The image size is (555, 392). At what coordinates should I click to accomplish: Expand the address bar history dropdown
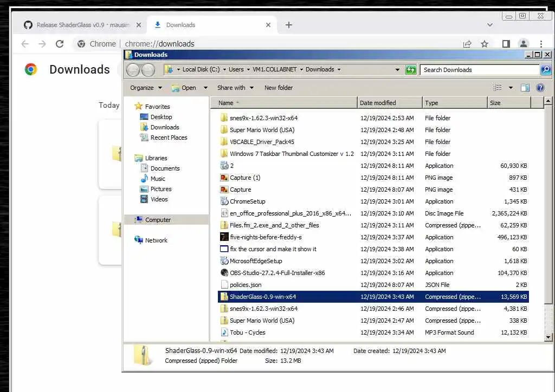pos(397,70)
